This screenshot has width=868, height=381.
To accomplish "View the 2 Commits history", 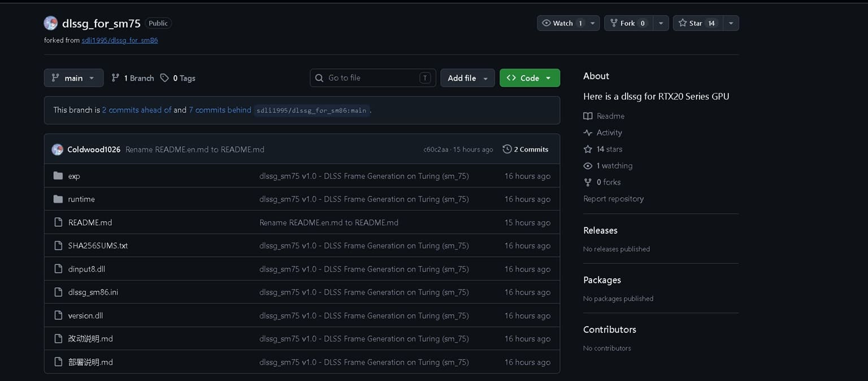I will (526, 149).
